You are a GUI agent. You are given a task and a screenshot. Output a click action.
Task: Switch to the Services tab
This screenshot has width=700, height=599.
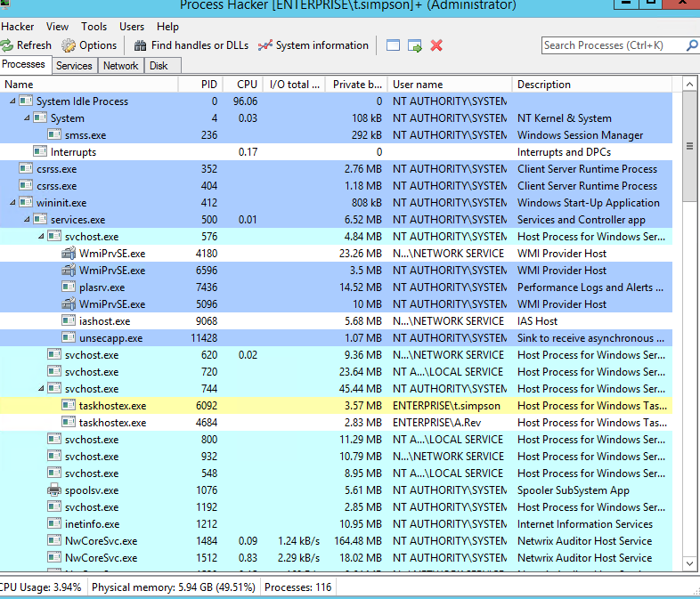[x=74, y=66]
